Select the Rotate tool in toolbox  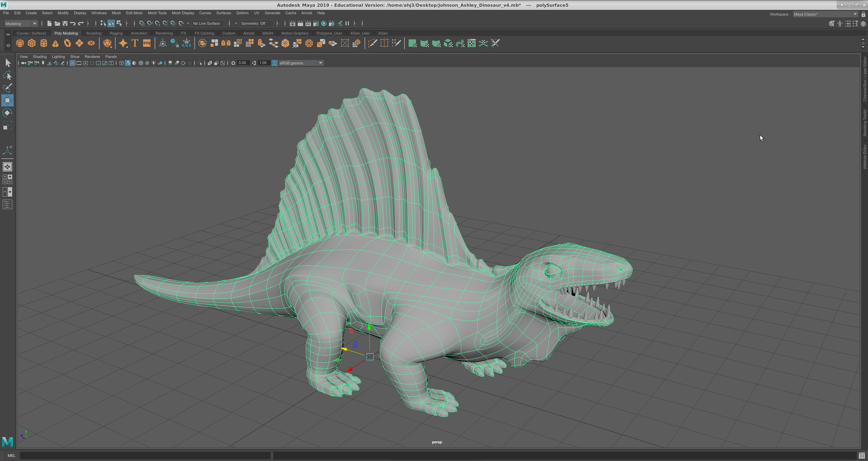point(7,113)
